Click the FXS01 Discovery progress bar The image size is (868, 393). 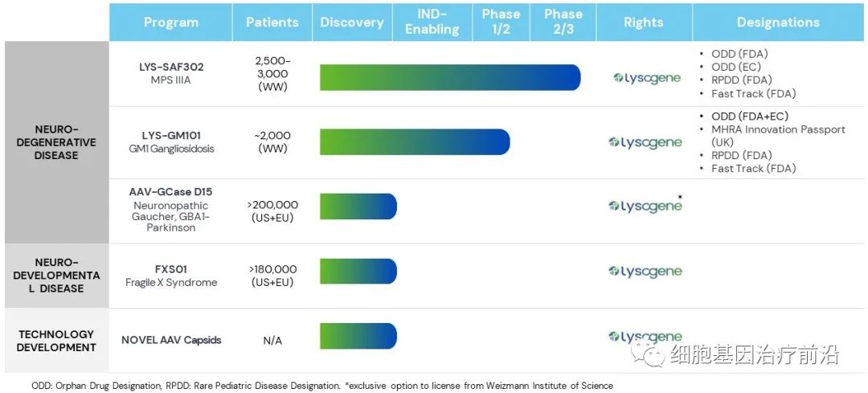pos(358,271)
